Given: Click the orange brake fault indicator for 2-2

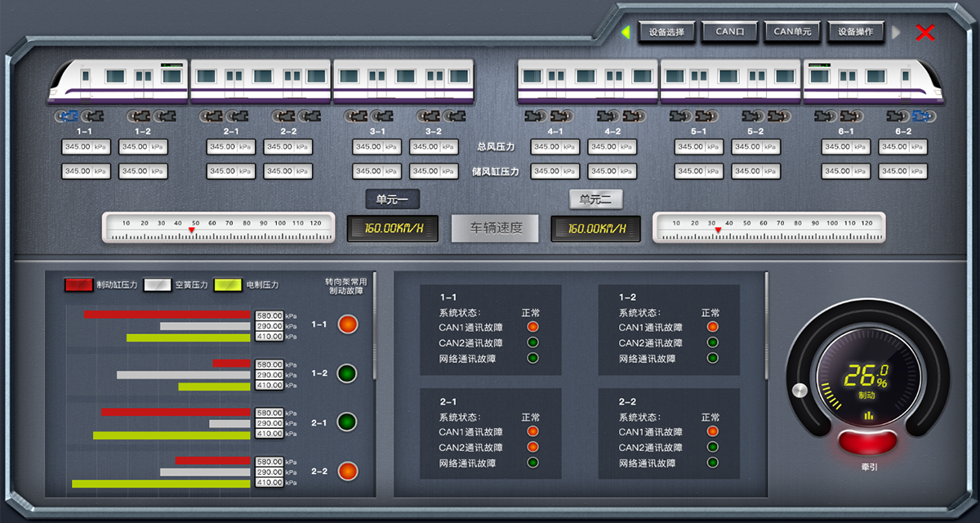Looking at the screenshot, I should coord(348,472).
